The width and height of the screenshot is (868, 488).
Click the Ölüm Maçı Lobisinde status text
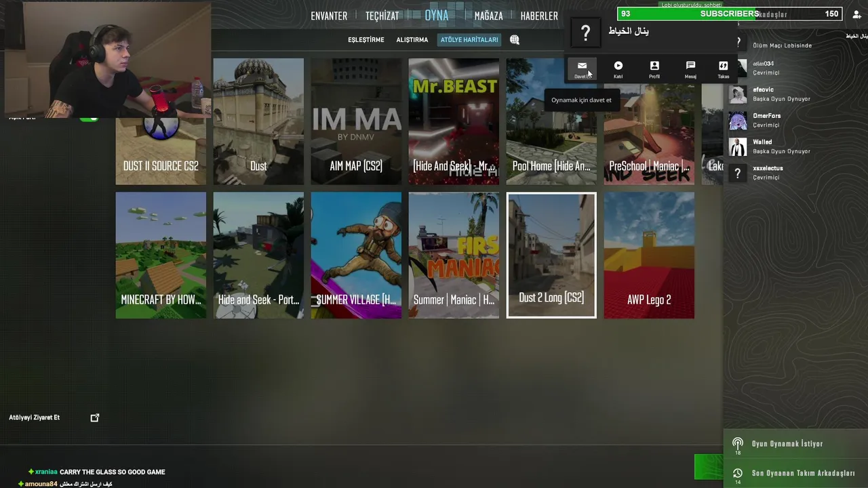click(782, 45)
